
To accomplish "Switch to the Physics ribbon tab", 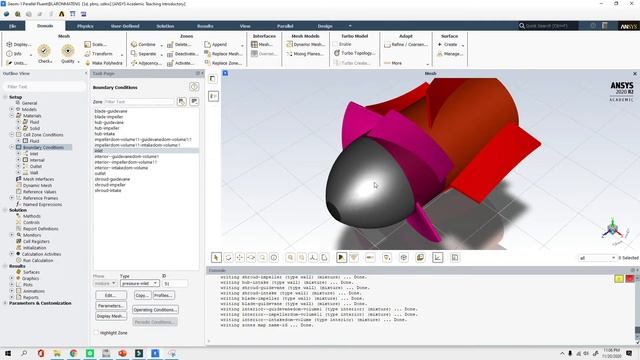I will point(85,26).
